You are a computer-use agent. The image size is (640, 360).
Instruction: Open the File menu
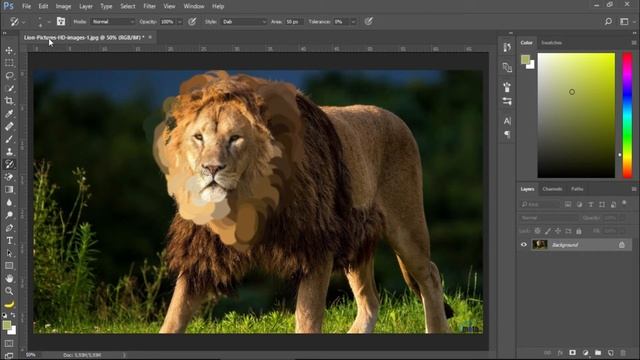pos(27,6)
